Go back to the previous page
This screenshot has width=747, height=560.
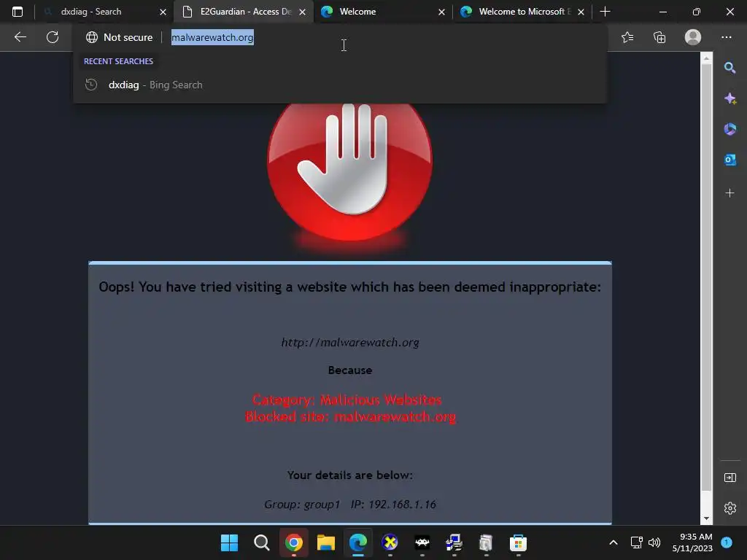[x=20, y=37]
